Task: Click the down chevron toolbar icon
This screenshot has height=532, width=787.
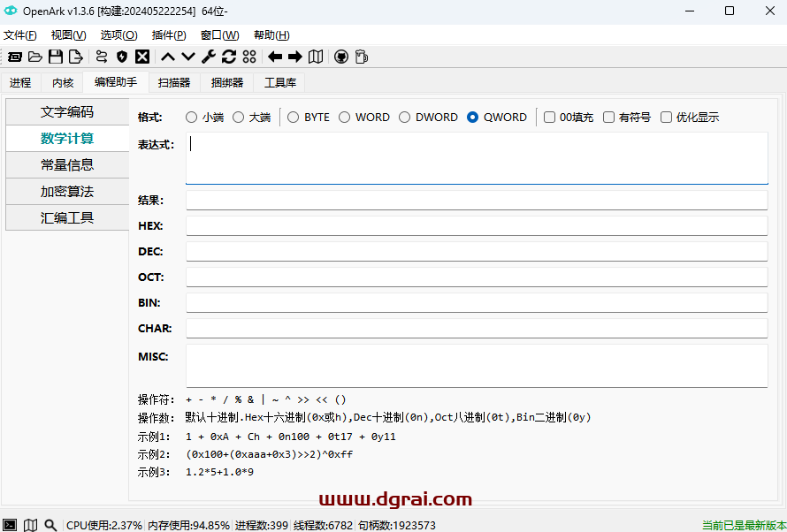Action: [188, 57]
